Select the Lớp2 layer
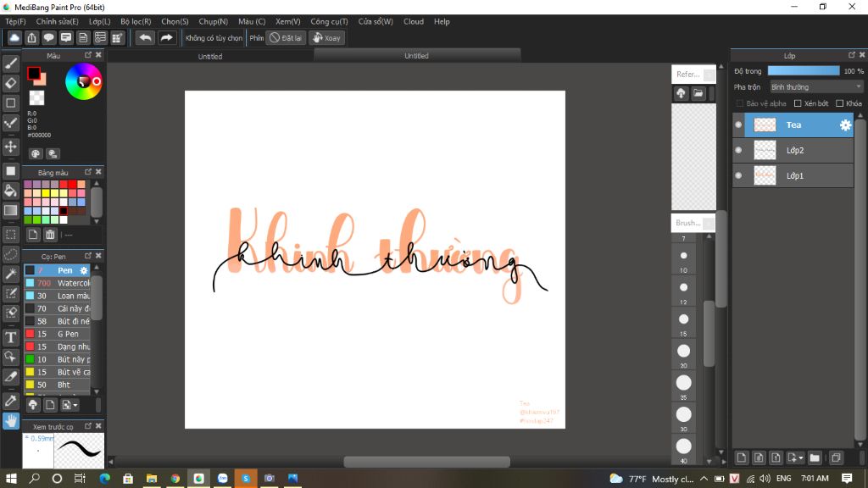Viewport: 868px width, 488px height. [793, 151]
